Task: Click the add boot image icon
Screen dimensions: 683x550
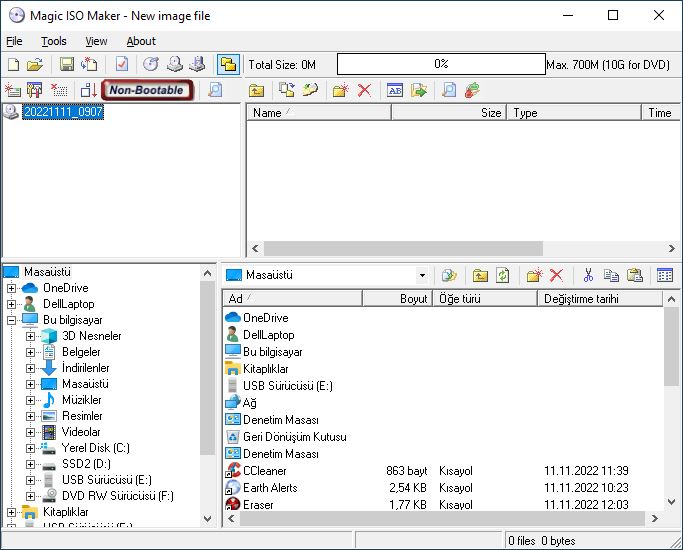Action: coord(13,90)
